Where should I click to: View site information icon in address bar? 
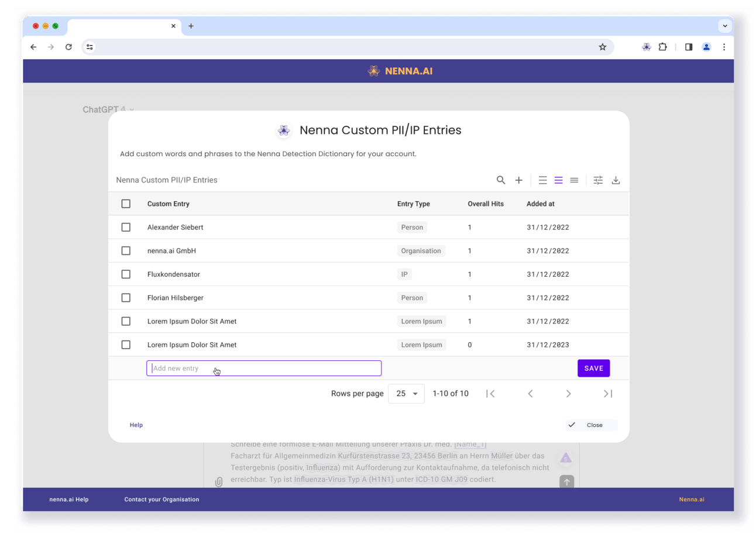[x=90, y=47]
